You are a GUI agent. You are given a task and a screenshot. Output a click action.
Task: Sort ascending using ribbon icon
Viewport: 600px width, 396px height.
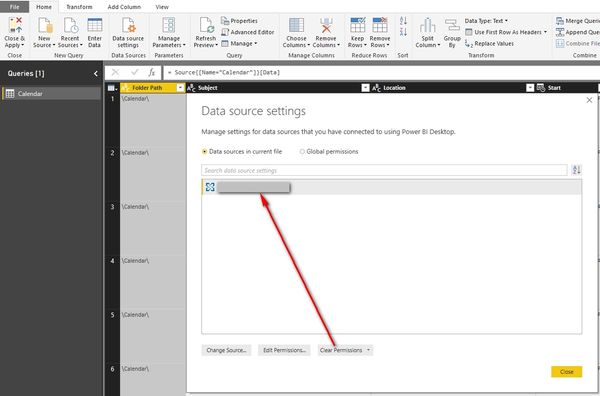pyautogui.click(x=403, y=21)
